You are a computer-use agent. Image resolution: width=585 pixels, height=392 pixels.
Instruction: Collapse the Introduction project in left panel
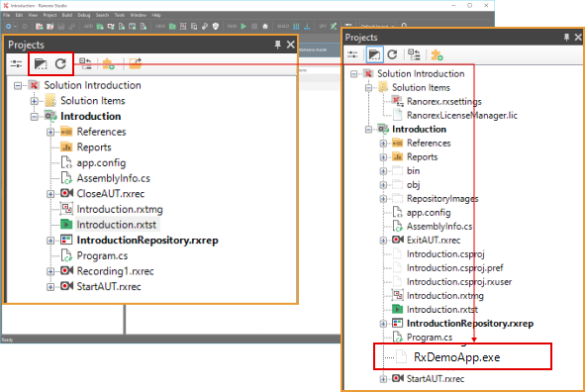click(34, 117)
